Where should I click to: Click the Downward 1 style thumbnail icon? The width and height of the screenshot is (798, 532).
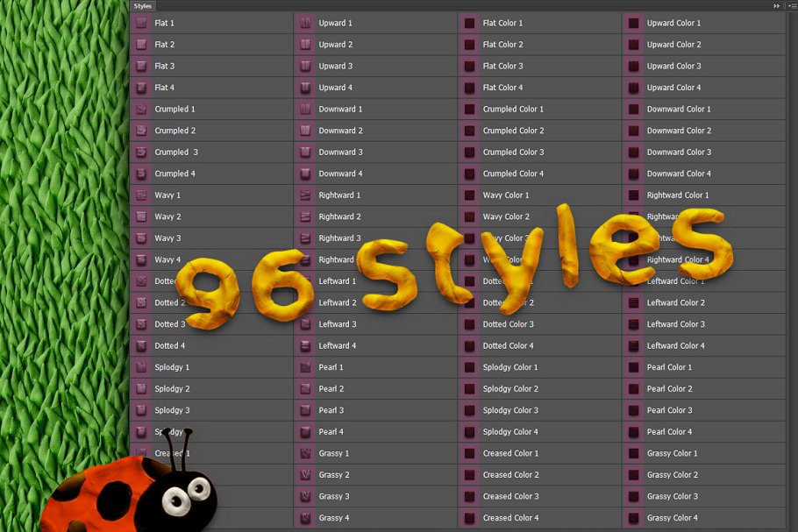(305, 110)
